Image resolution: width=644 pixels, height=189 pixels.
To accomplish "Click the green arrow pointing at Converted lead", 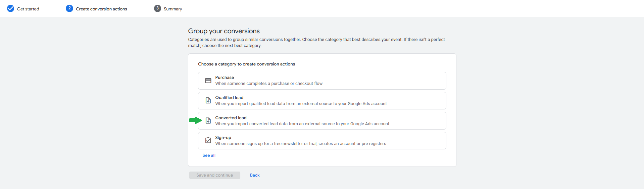I will [x=195, y=120].
